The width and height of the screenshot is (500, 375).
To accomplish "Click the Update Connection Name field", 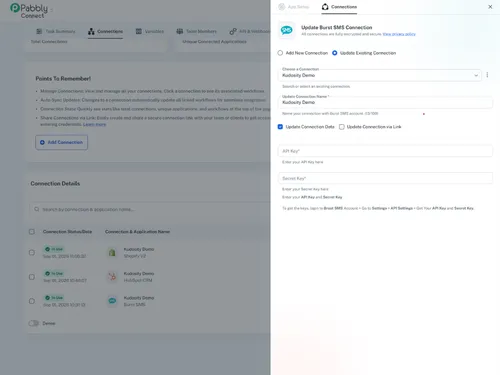I will pyautogui.click(x=385, y=102).
